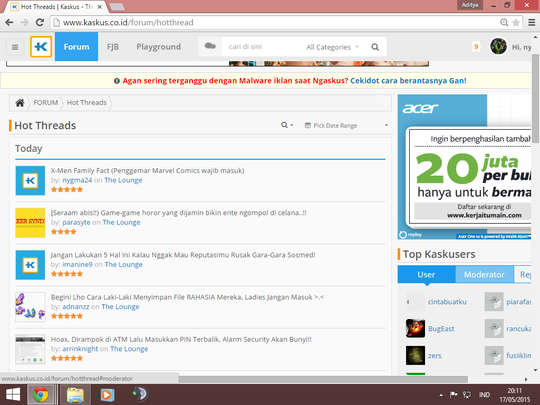Image resolution: width=540 pixels, height=405 pixels.
Task: Open Hot Threads search magnifier dropdown
Action: click(287, 125)
